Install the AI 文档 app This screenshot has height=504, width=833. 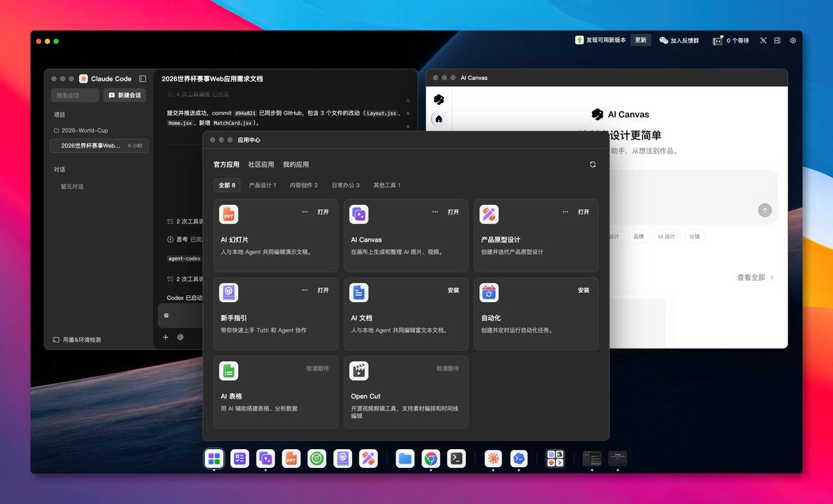point(453,290)
